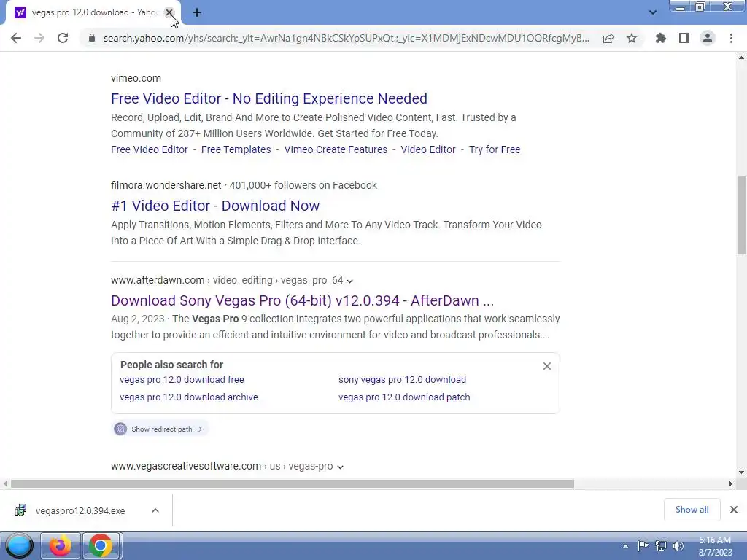Close the vegas pro 12.0 download tab
This screenshot has height=560, width=747.
(x=169, y=12)
